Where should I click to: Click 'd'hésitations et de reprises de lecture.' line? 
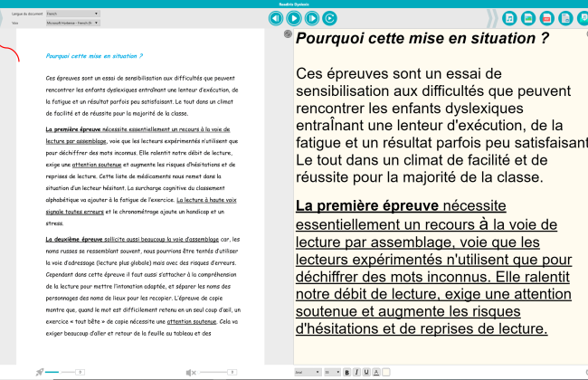(422, 328)
